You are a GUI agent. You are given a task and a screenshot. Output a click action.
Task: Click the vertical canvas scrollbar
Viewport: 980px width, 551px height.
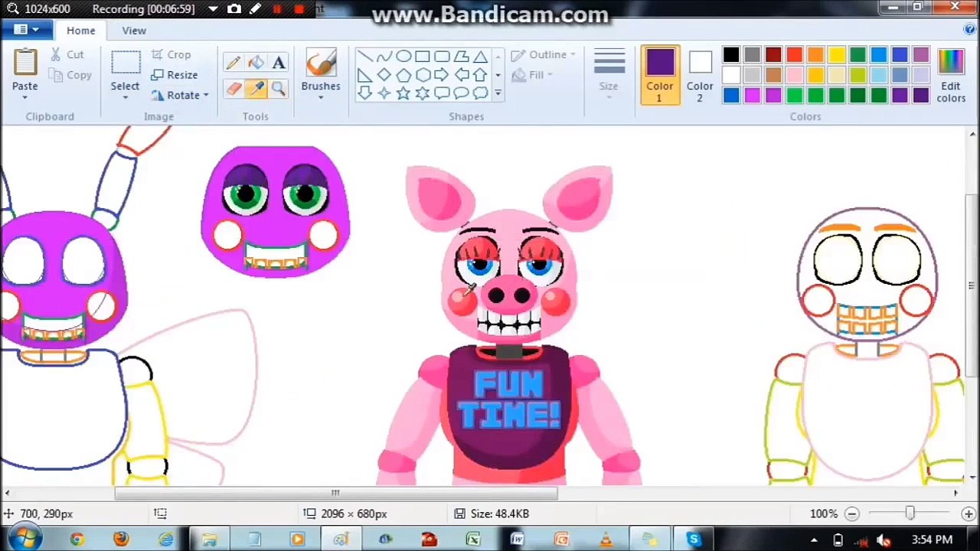click(972, 286)
